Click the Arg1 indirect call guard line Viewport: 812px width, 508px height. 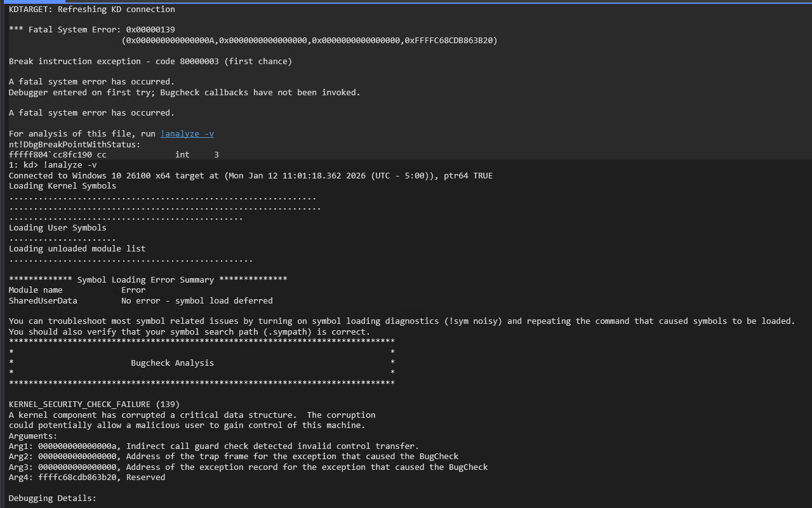click(213, 446)
